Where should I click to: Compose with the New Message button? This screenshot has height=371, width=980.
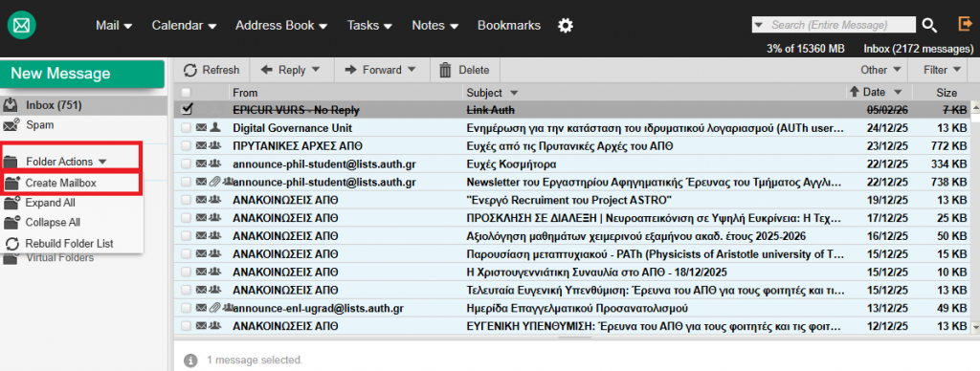82,74
